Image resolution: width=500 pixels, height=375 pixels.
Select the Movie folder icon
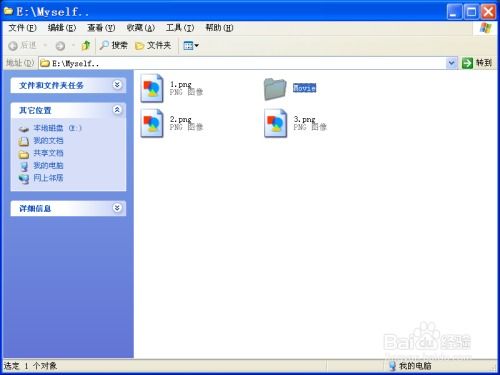(x=275, y=89)
